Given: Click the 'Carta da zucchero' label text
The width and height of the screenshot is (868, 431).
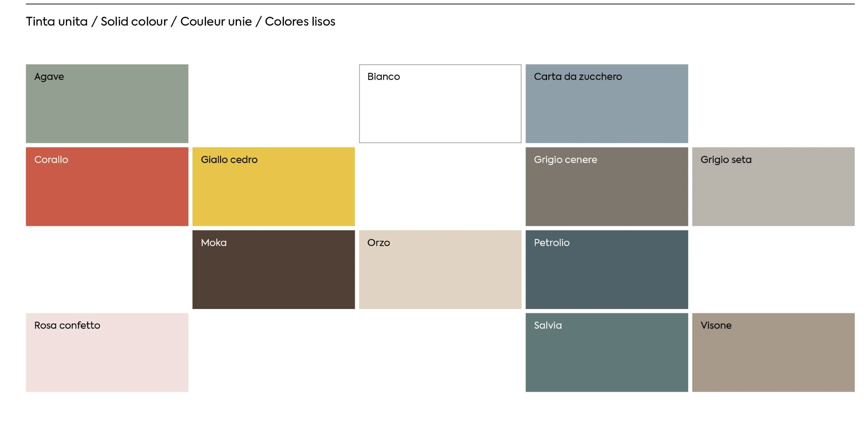Looking at the screenshot, I should pyautogui.click(x=578, y=77).
